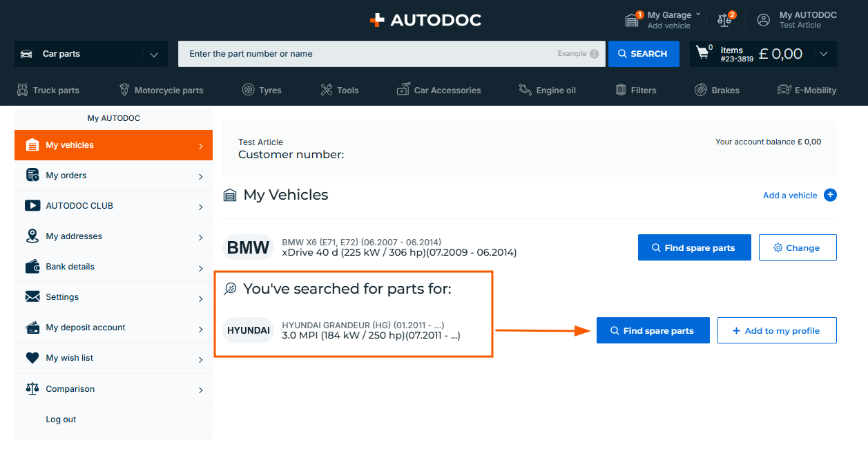Click Change button for BMW X6
Image resolution: width=868 pixels, height=463 pixels.
point(797,247)
